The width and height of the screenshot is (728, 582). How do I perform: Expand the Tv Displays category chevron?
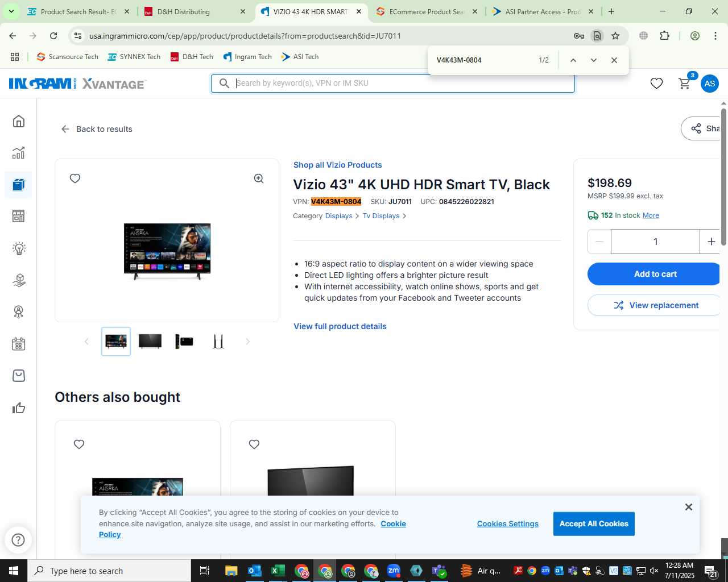pos(404,216)
